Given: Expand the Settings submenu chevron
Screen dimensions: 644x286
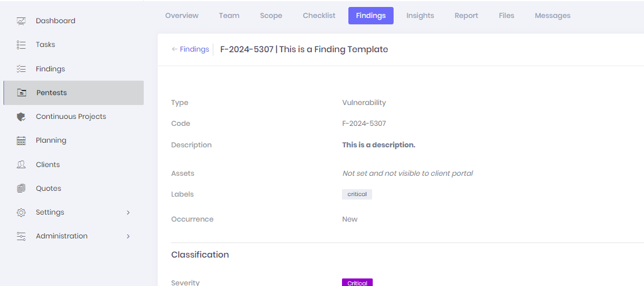Looking at the screenshot, I should point(128,212).
